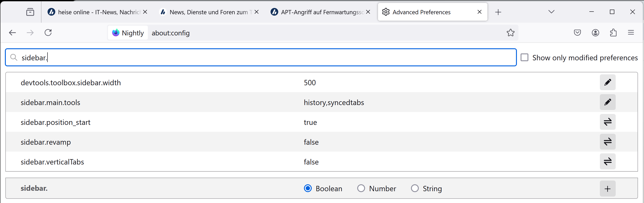Image resolution: width=644 pixels, height=203 pixels.
Task: Expand the list all tabs dropdown
Action: [x=551, y=12]
